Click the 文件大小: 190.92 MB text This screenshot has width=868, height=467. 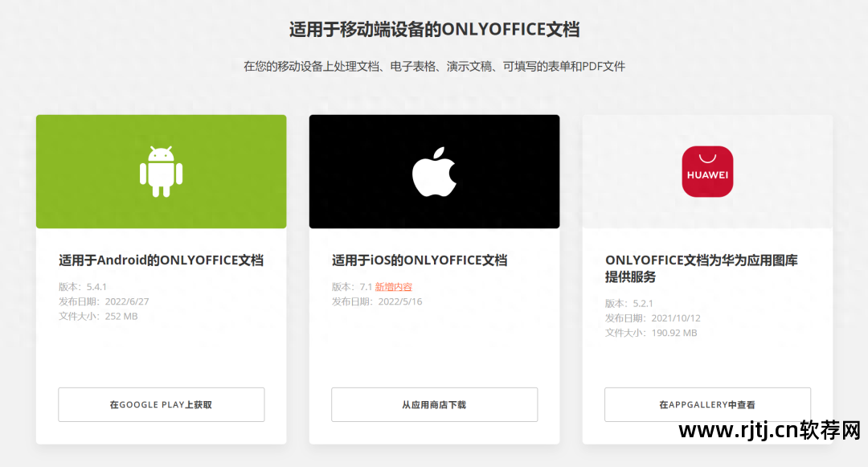tap(652, 333)
